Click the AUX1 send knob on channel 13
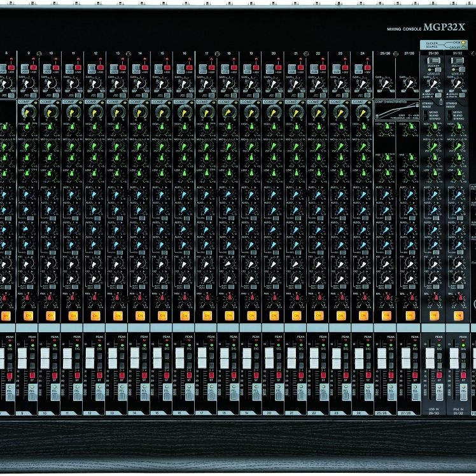476x476 pixels. pyautogui.click(x=116, y=194)
